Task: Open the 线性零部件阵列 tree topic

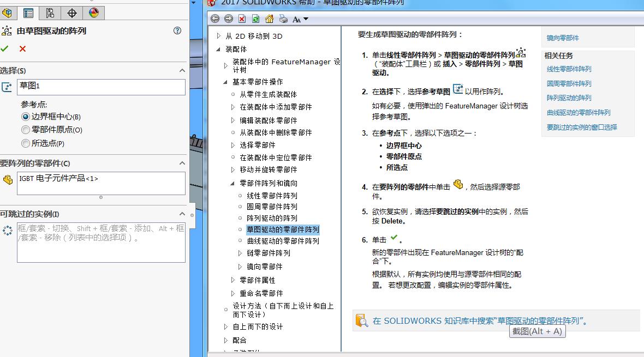Action: point(272,196)
